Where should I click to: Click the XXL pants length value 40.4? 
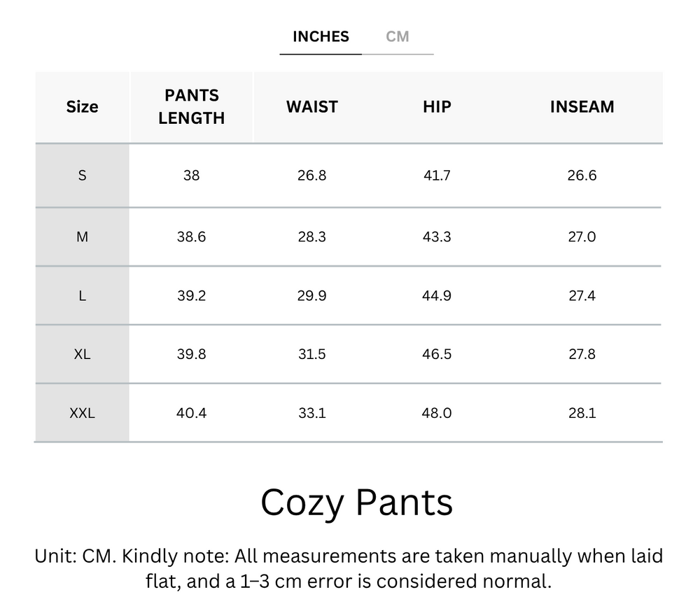(191, 414)
